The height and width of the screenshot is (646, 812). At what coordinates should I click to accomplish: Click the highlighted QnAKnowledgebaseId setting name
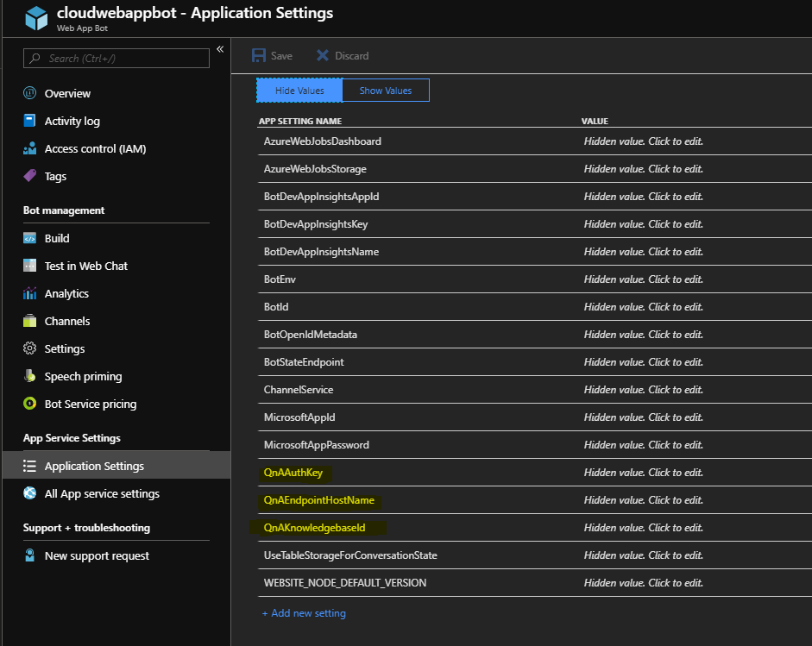point(314,528)
